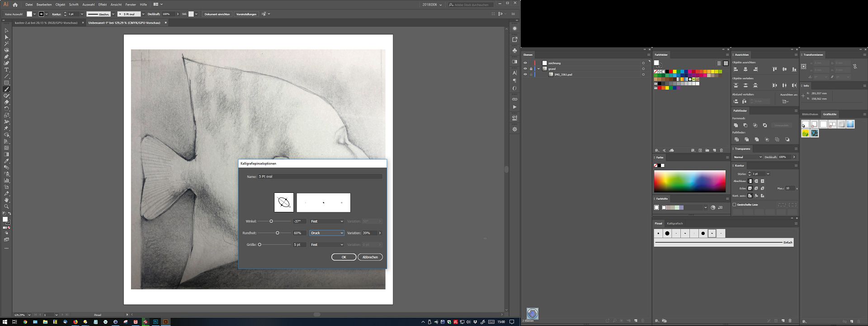Open blend mode Normal dropdown in Transparenz
868x326 pixels.
(748, 157)
